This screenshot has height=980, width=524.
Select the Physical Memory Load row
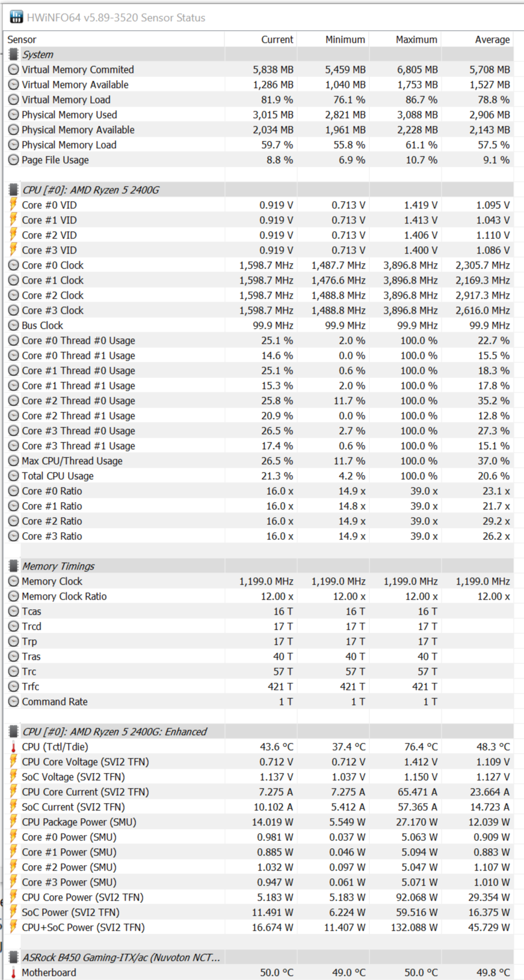click(x=69, y=145)
